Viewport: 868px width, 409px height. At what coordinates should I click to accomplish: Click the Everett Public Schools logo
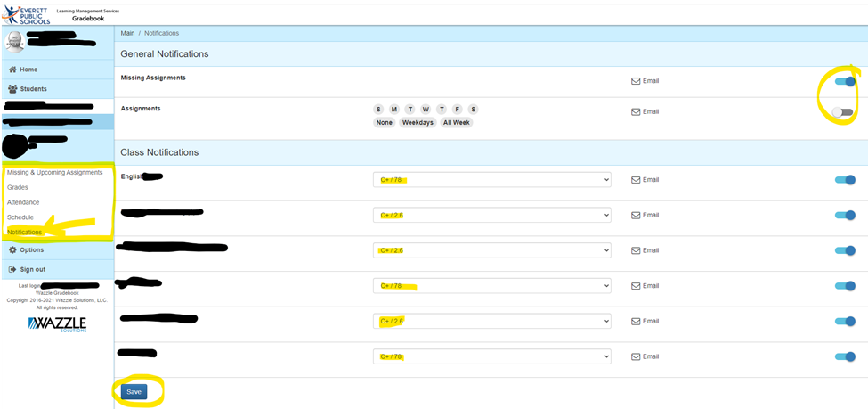[x=25, y=12]
